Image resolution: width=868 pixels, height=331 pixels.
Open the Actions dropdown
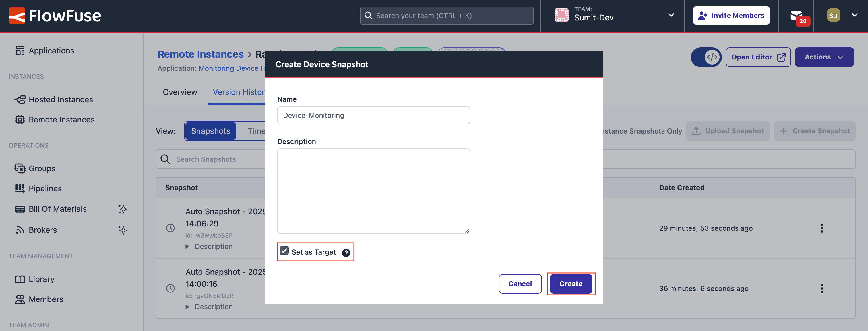(x=824, y=57)
